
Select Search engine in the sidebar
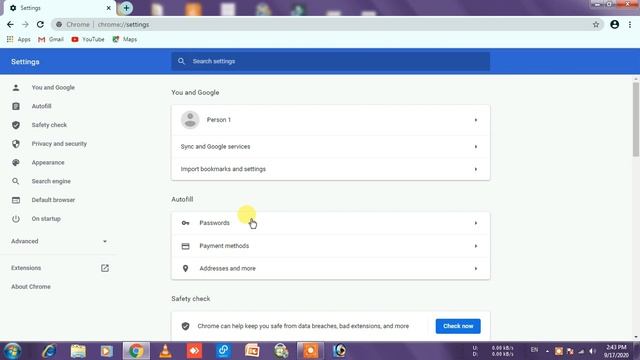click(51, 181)
